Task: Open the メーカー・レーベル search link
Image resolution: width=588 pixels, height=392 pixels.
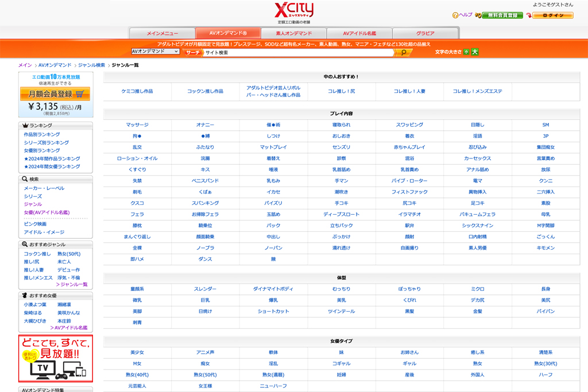Action: (x=44, y=188)
